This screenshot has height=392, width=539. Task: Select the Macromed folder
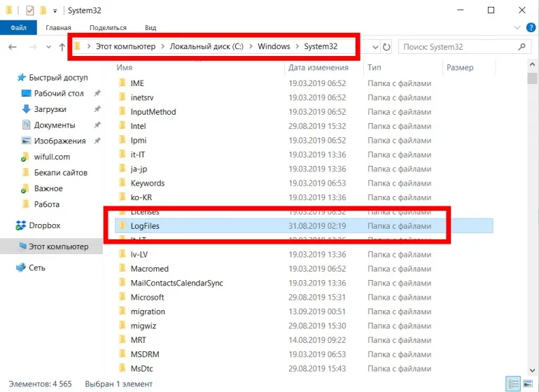(149, 269)
